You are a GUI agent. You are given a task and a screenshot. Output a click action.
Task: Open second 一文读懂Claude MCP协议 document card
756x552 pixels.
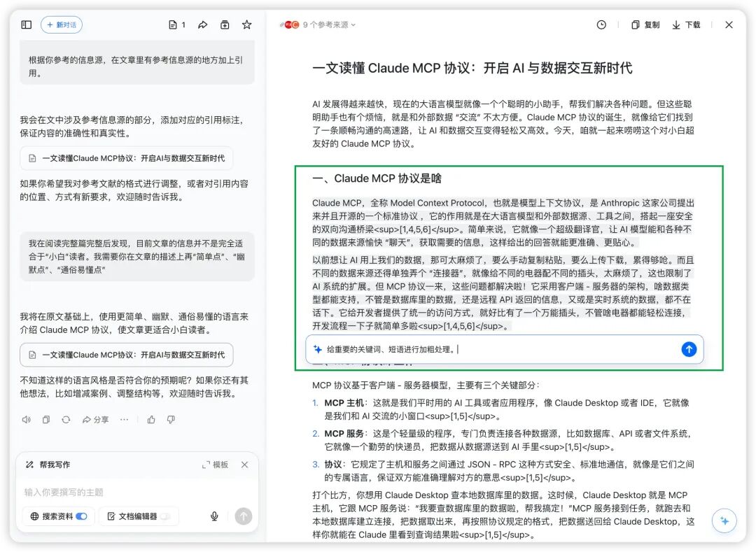pos(126,355)
